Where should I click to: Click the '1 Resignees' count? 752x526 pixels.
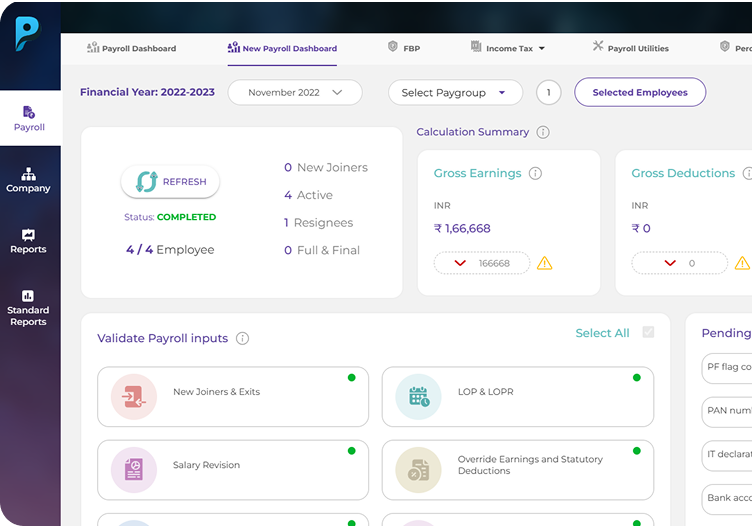tap(318, 222)
